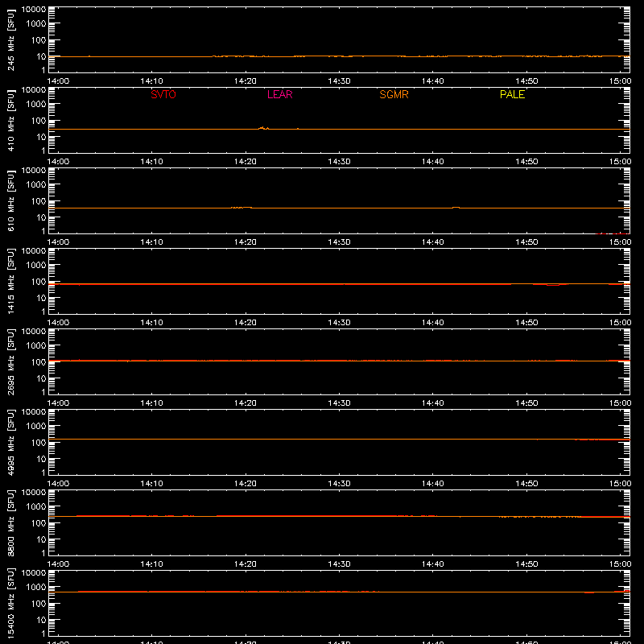This screenshot has height=644, width=644.
Task: Click the yellow PALE station label
Action: (x=512, y=94)
